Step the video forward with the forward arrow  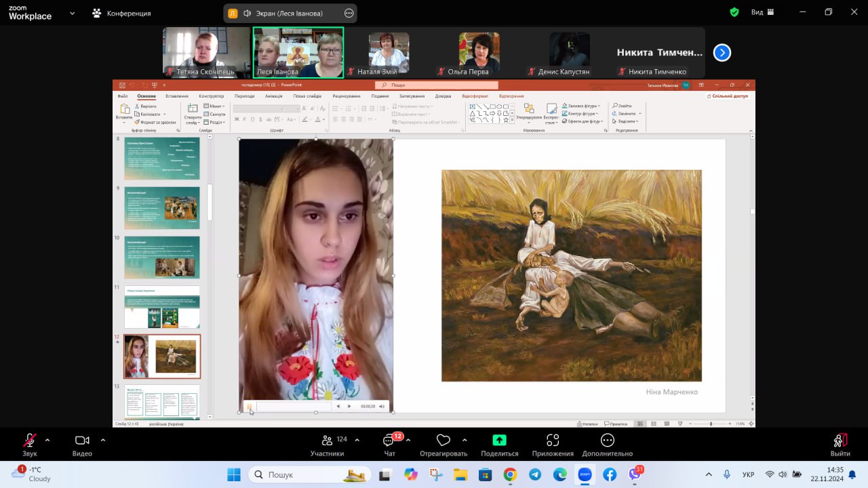click(x=349, y=407)
